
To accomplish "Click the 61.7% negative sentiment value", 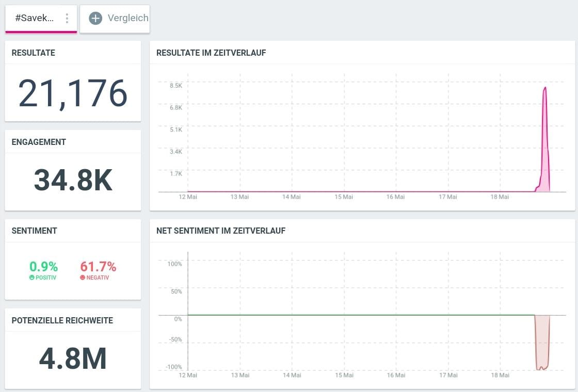I will [98, 266].
